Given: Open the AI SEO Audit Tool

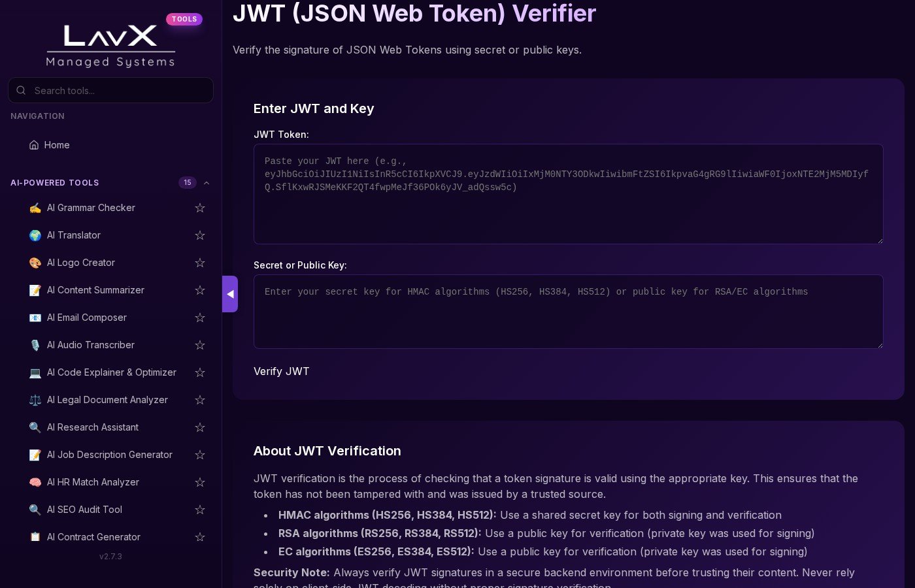Looking at the screenshot, I should pos(84,510).
